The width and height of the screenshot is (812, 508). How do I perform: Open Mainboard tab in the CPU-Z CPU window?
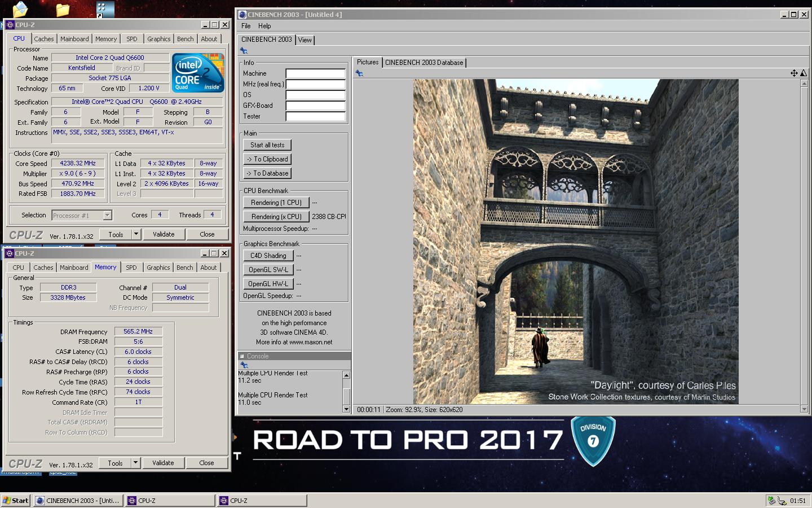[x=74, y=39]
